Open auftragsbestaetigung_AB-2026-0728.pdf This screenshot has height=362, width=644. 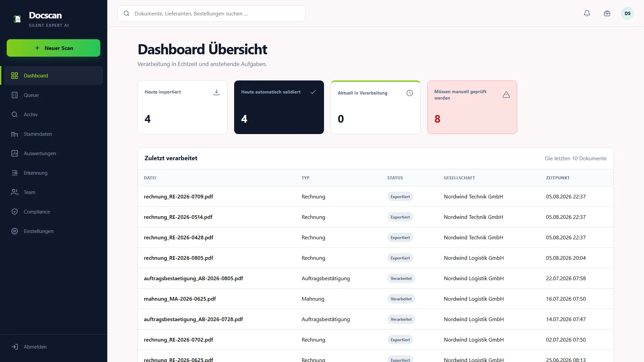click(x=194, y=319)
